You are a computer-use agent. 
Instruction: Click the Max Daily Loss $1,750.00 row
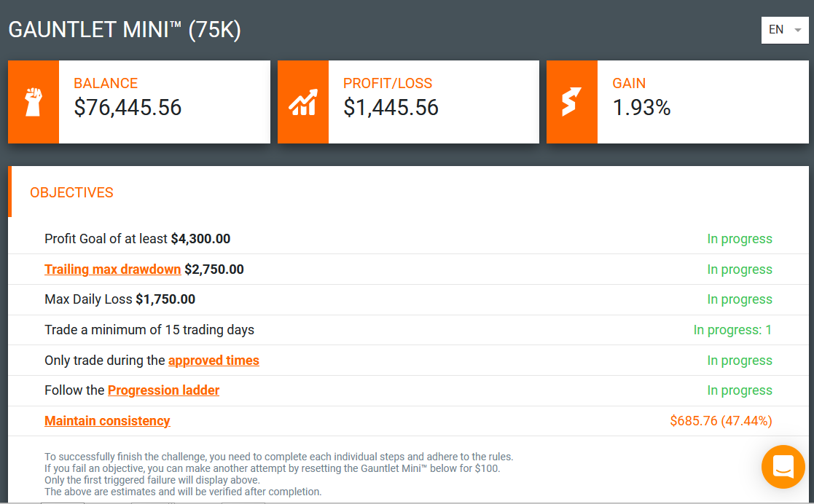tap(409, 299)
